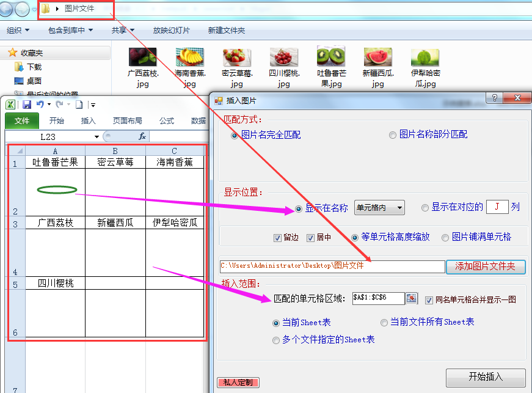Switch to the 页面布局 ribbon tab
532x393 pixels.
tap(127, 121)
